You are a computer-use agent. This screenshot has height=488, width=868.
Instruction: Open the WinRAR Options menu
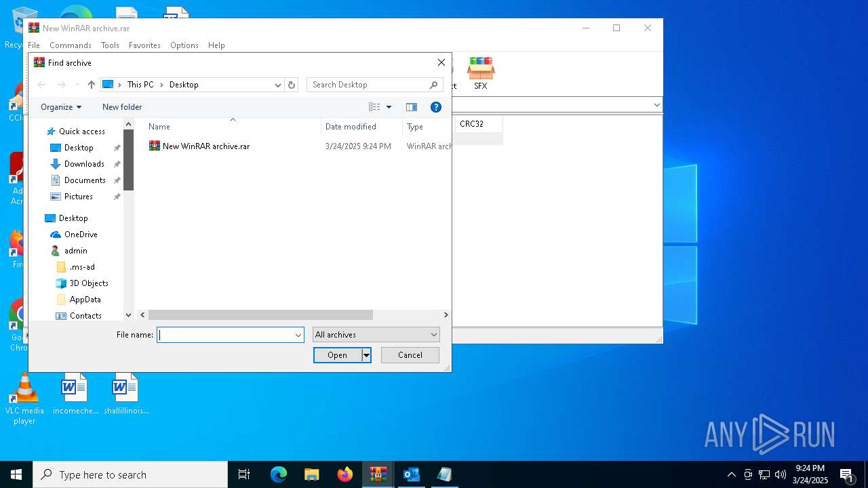(184, 45)
